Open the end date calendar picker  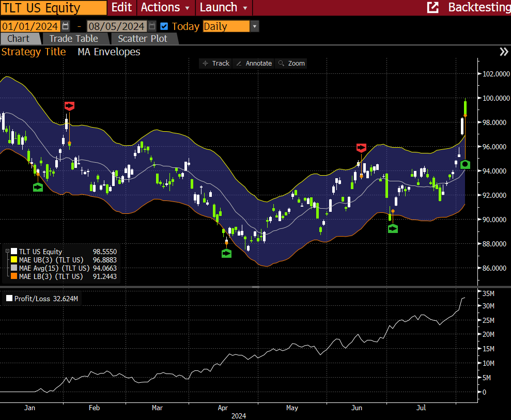(x=152, y=26)
